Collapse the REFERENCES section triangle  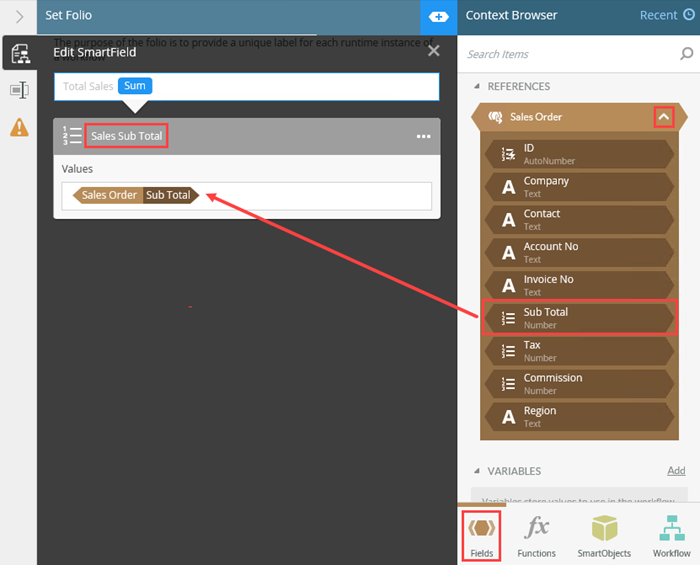tap(477, 86)
